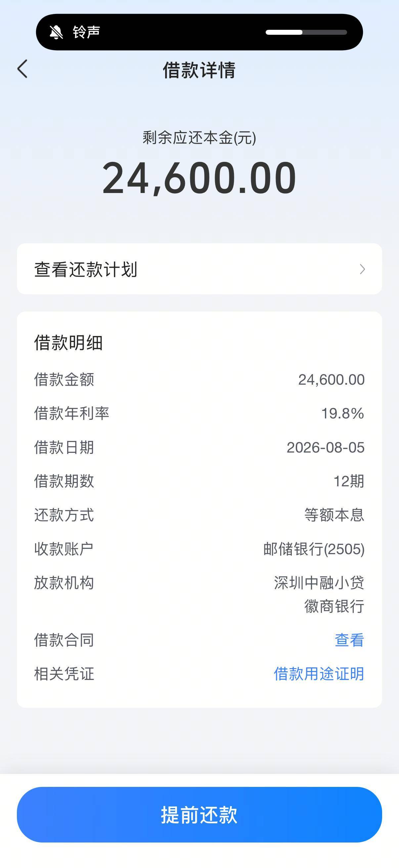The width and height of the screenshot is (399, 868).
Task: Tap the 借款详情 page title
Action: click(199, 70)
